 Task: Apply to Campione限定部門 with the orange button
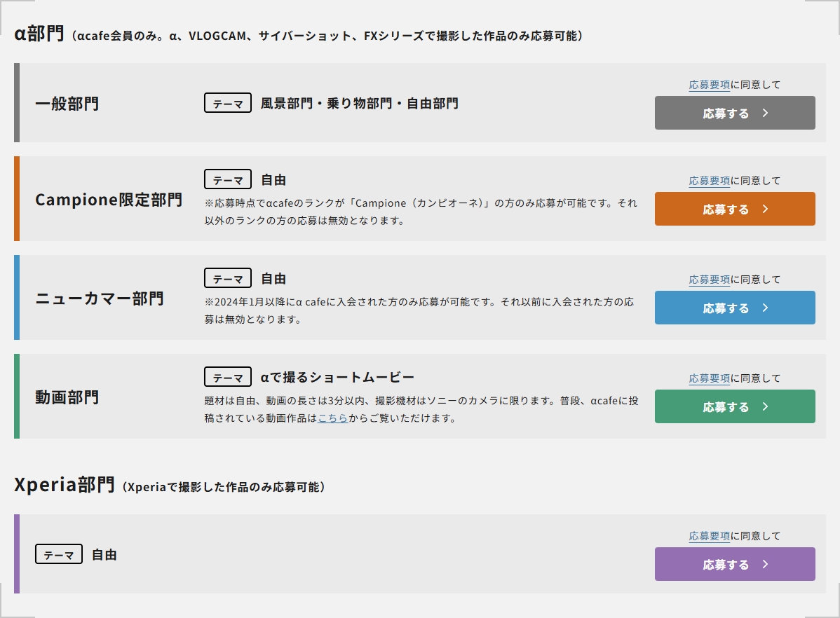tap(734, 209)
